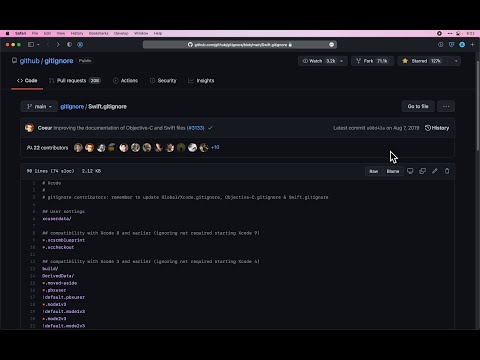
Task: Open a new tab with plus button
Action: pyautogui.click(x=472, y=44)
